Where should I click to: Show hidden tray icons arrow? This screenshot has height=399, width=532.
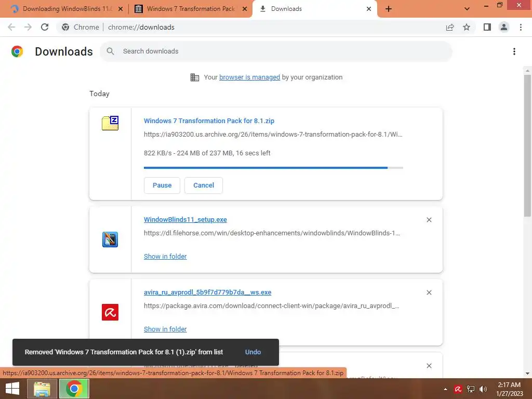(445, 389)
